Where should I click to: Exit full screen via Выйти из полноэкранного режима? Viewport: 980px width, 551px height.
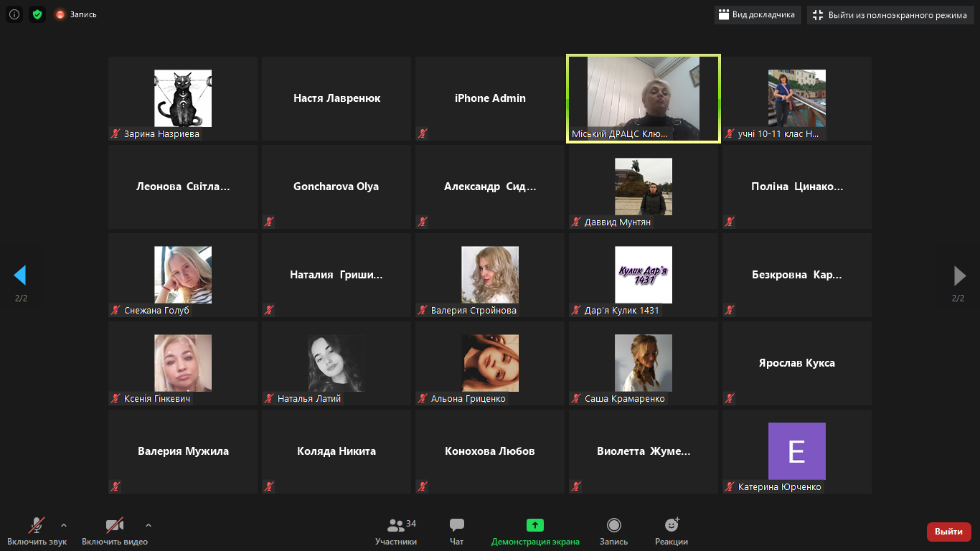[x=890, y=15]
